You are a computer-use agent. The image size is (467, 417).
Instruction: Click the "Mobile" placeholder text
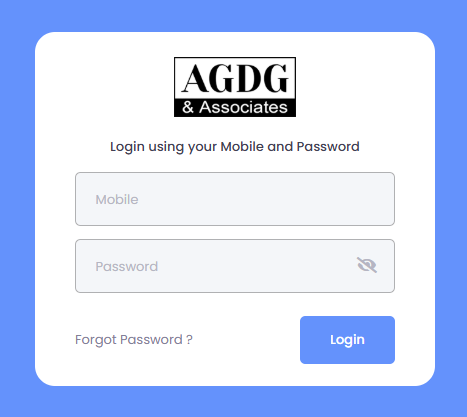pos(117,199)
